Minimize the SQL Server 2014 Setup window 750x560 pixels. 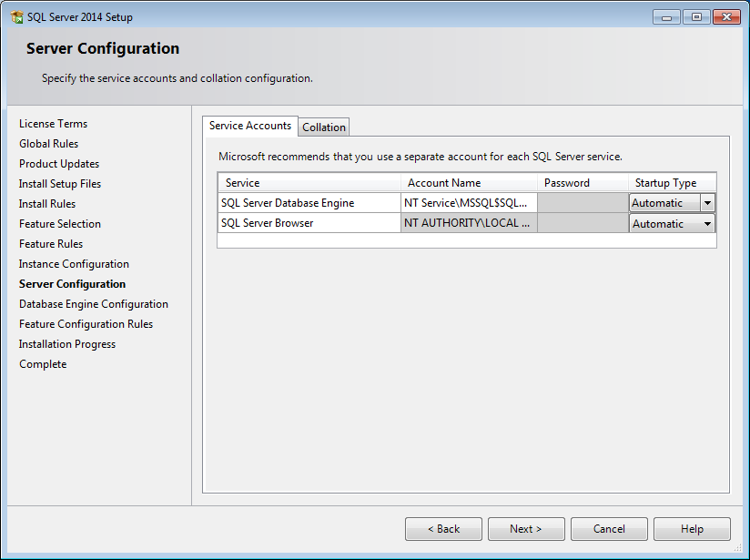666,17
